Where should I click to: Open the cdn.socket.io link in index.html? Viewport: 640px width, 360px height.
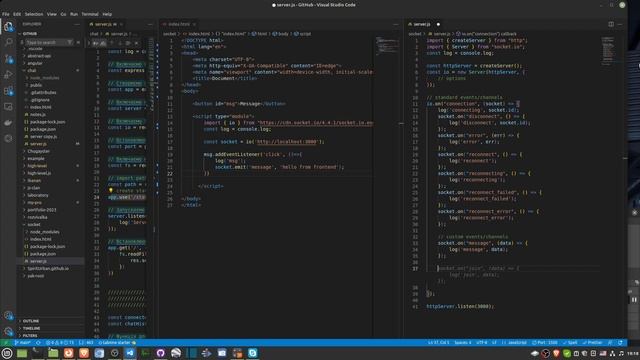coord(316,122)
